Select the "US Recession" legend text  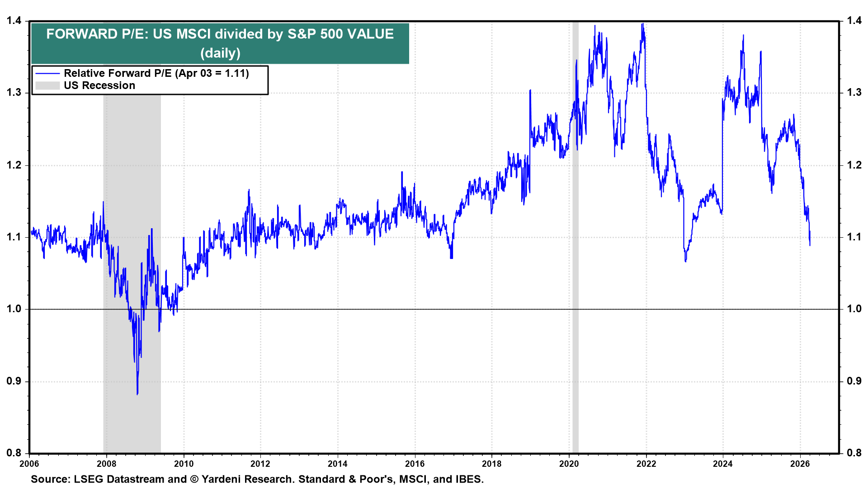point(99,86)
